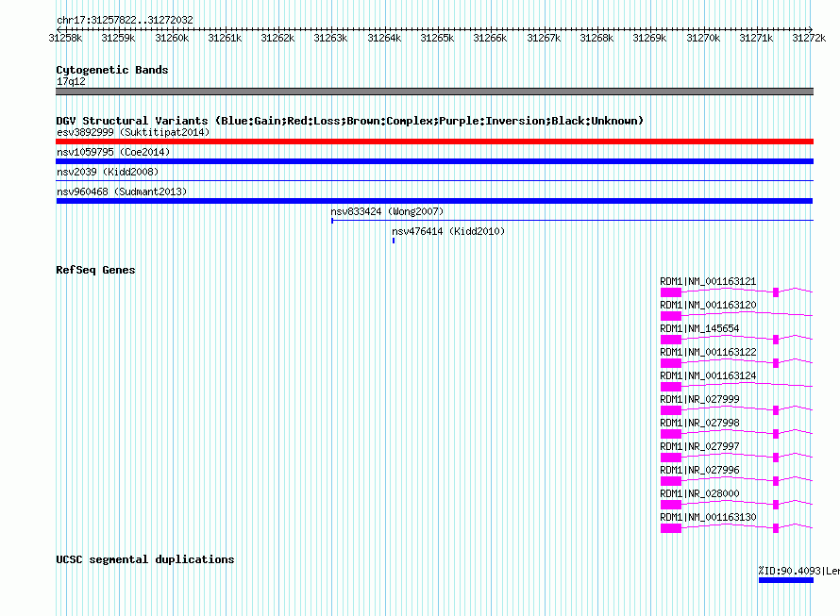Select the nsv833424 (Wong2007) variant line
Image resolution: width=840 pixels, height=616 pixels.
tap(572, 220)
